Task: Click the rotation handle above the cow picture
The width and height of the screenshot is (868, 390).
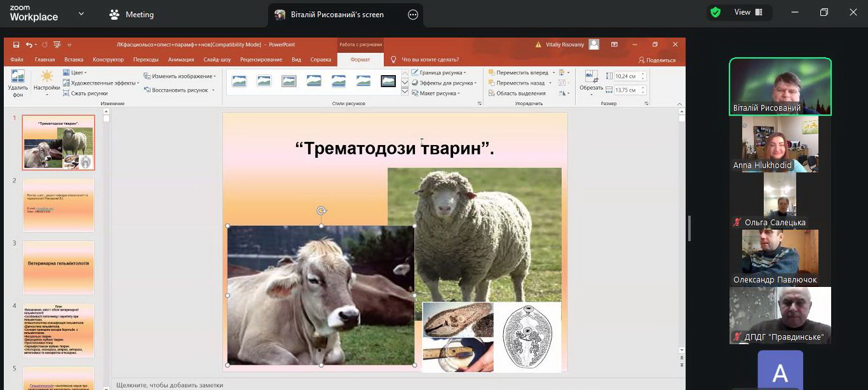Action: 322,211
